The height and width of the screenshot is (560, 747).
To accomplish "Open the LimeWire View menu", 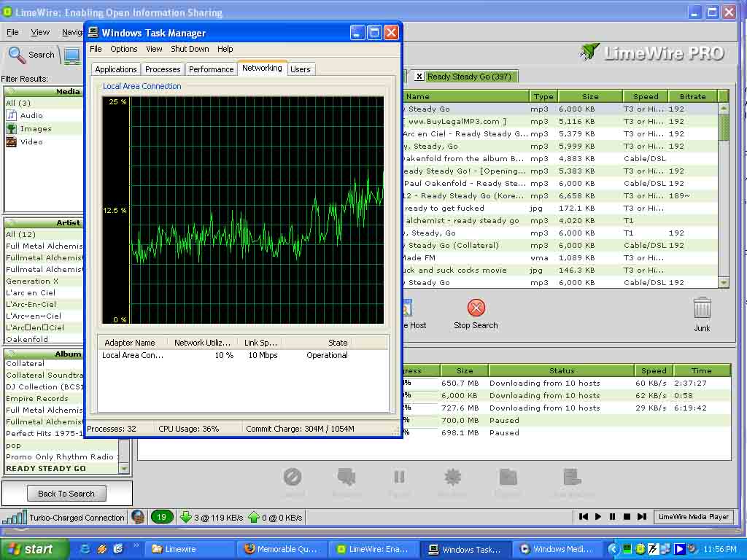I will click(x=40, y=32).
